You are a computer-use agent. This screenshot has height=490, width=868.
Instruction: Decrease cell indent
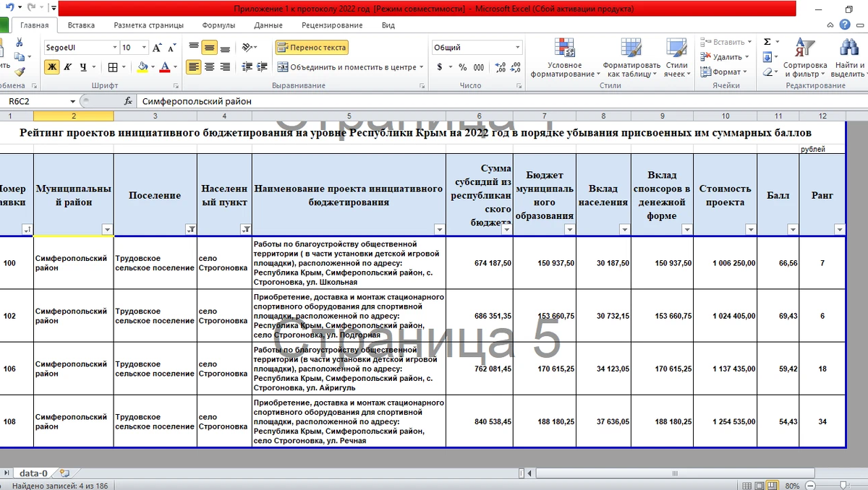(x=247, y=67)
